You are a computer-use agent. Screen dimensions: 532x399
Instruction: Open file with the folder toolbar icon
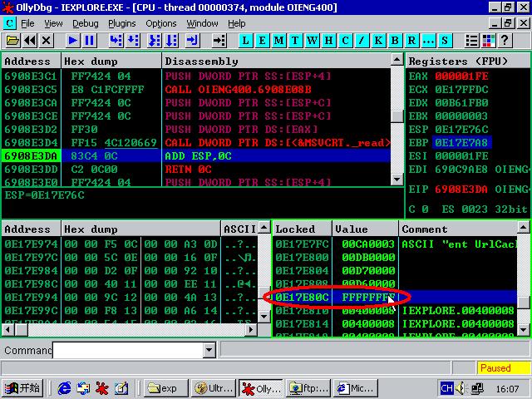tap(13, 41)
